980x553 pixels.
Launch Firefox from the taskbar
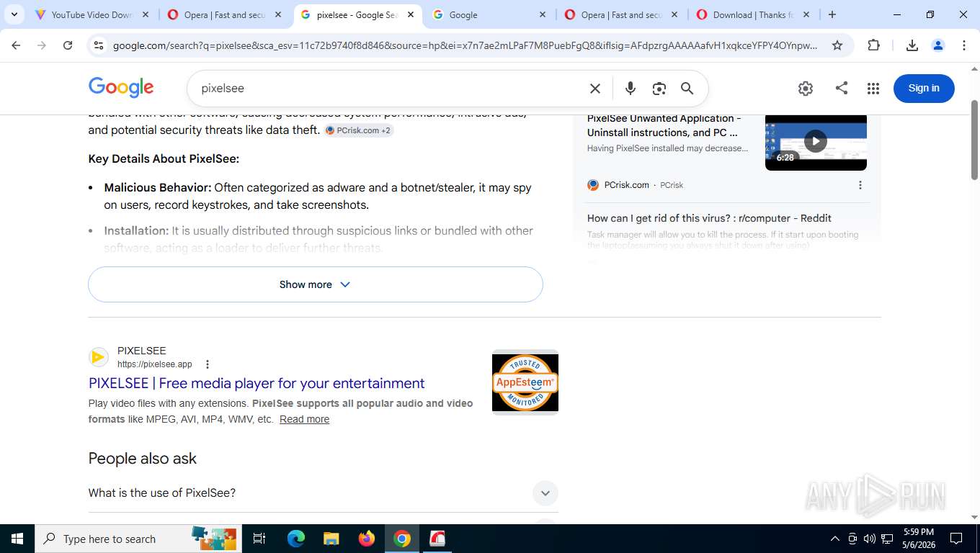367,539
